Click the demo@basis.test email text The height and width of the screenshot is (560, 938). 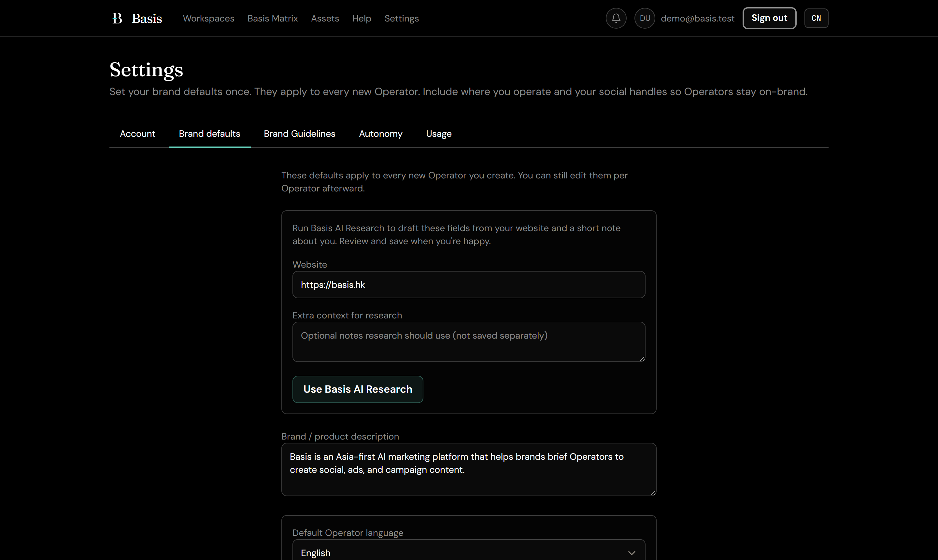pyautogui.click(x=698, y=18)
